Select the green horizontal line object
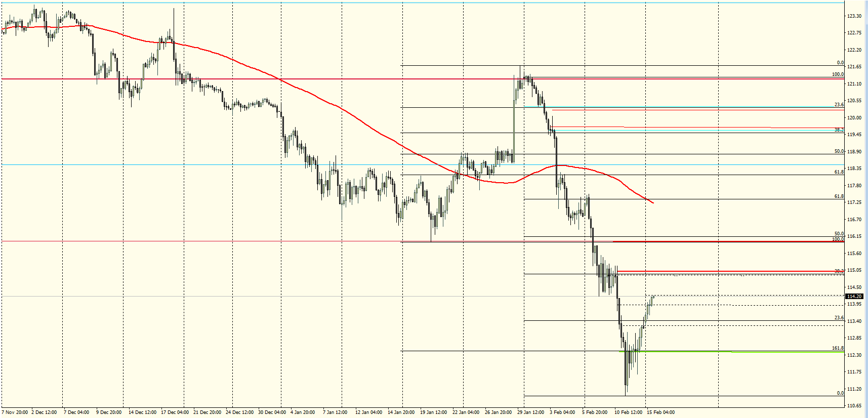Viewport: 868px width, 418px height. pyautogui.click(x=732, y=352)
